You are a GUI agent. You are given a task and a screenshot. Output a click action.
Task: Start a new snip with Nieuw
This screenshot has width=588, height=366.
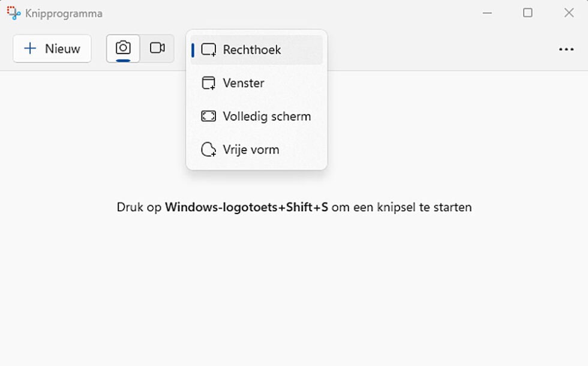coord(52,49)
